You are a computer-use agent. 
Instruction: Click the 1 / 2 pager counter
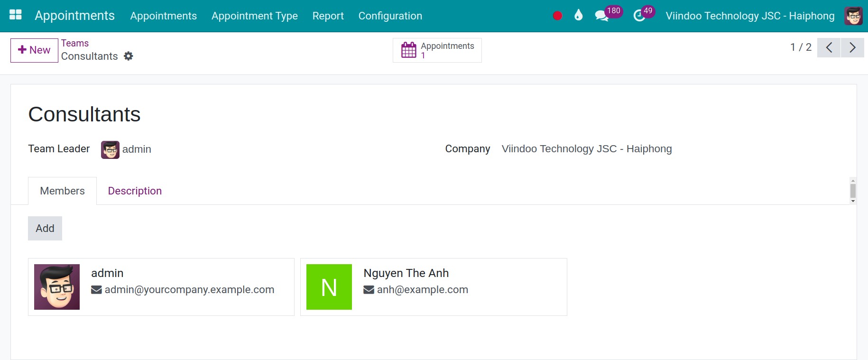801,47
